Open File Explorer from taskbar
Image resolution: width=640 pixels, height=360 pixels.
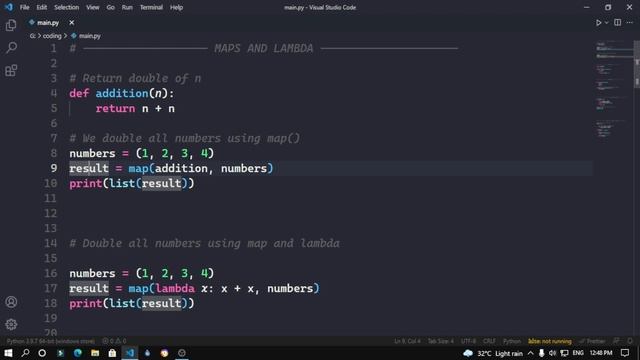(95, 353)
